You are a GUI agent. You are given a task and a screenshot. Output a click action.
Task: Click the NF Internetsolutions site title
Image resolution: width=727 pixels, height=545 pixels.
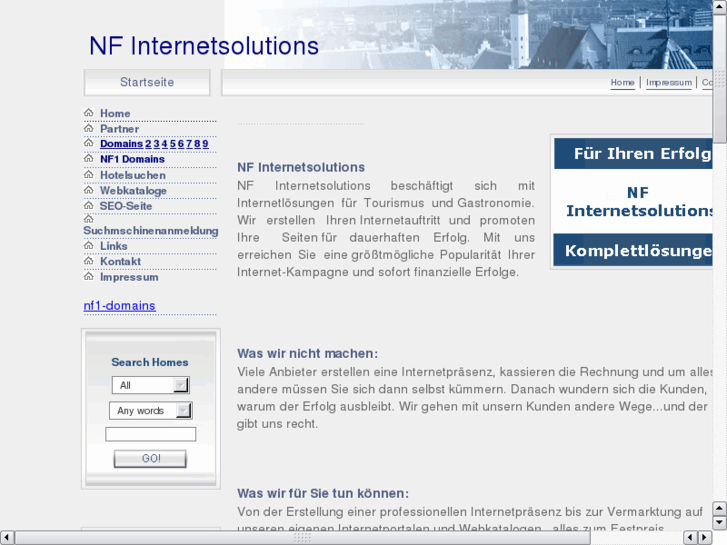(204, 46)
